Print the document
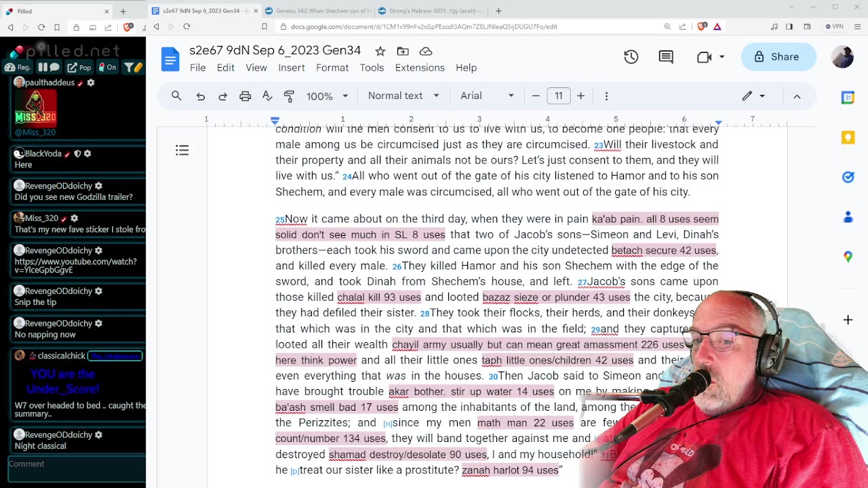The width and height of the screenshot is (868, 488). [245, 96]
